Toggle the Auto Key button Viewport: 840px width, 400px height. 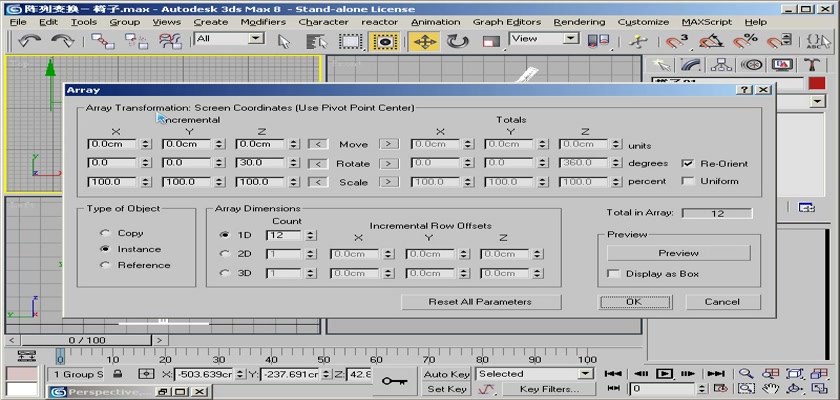[x=447, y=374]
